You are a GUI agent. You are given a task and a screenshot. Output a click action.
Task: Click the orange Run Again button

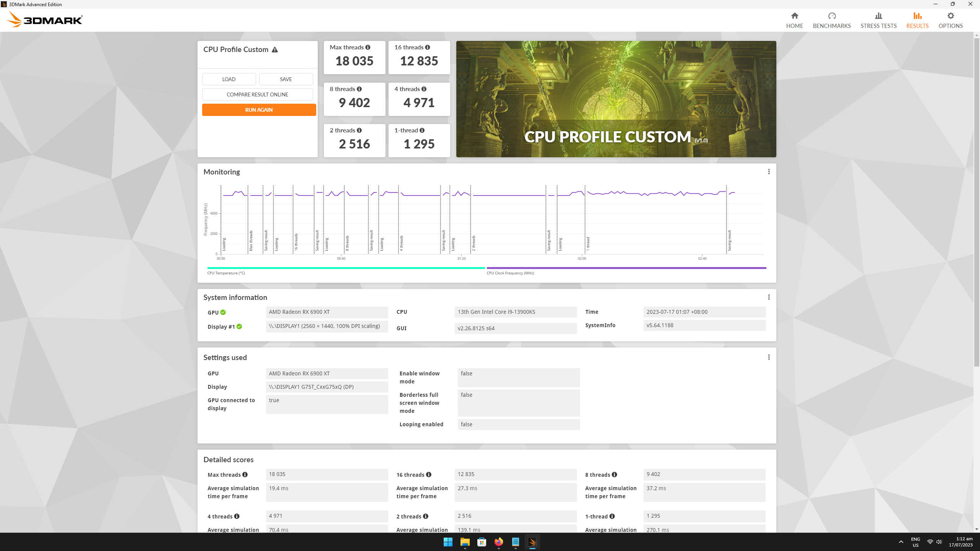tap(259, 110)
